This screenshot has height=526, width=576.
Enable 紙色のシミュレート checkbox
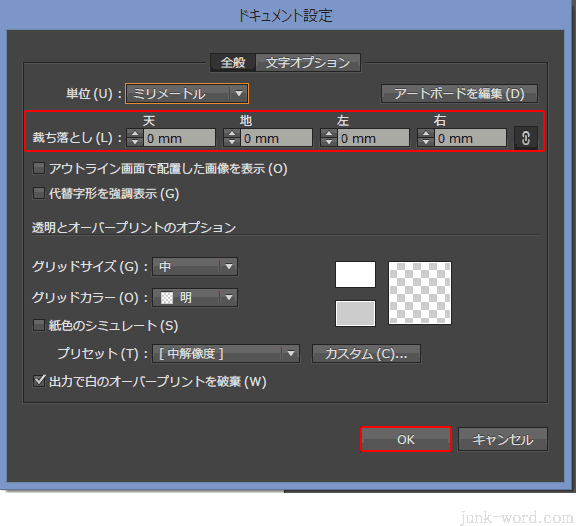pos(39,325)
